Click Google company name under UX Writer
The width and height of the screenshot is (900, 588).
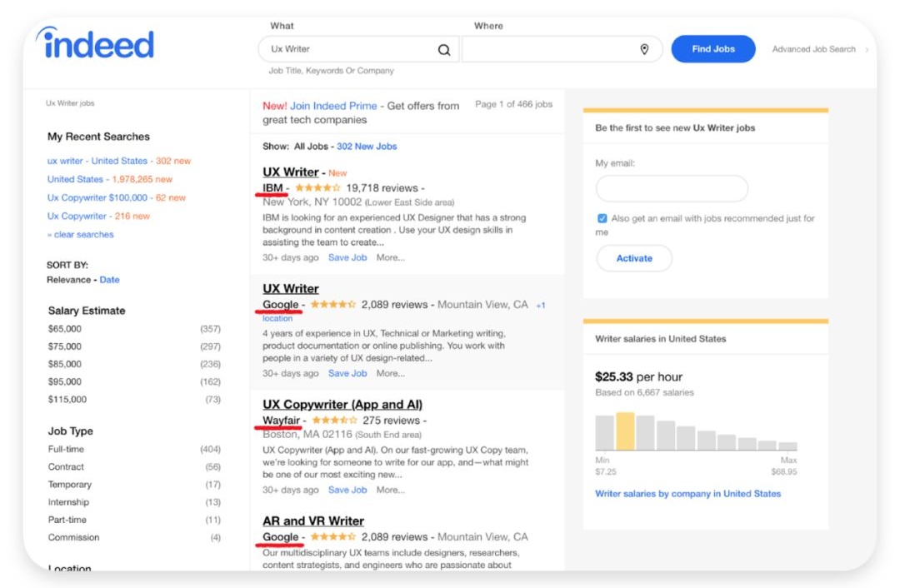tap(281, 305)
